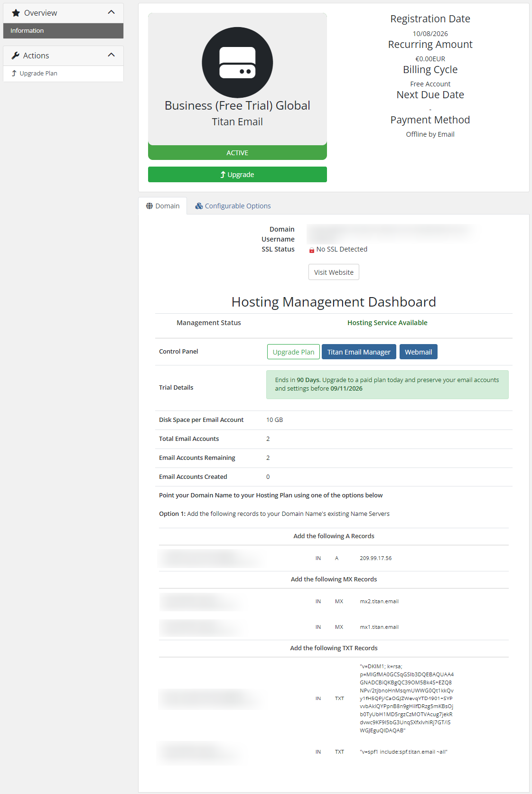Image resolution: width=532 pixels, height=794 pixels.
Task: Click the 10 GB disk space value
Action: click(274, 420)
